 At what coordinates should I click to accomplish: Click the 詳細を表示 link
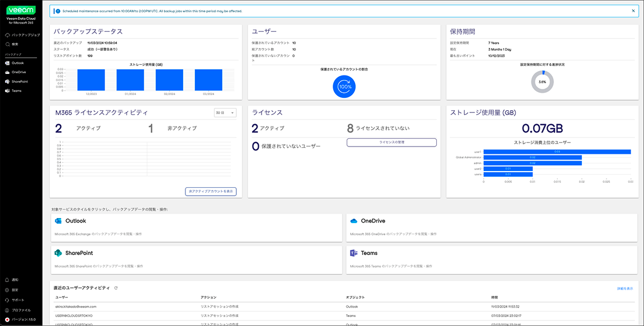(x=625, y=289)
